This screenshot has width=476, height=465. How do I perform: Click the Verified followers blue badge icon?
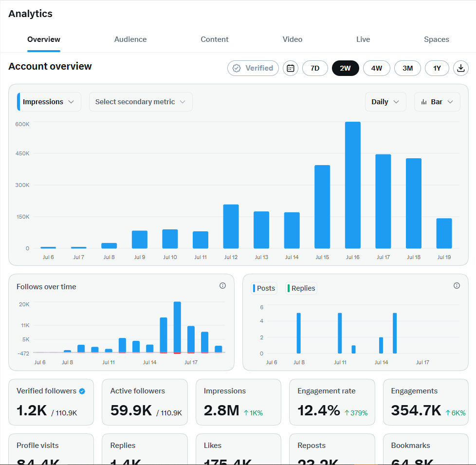click(82, 391)
